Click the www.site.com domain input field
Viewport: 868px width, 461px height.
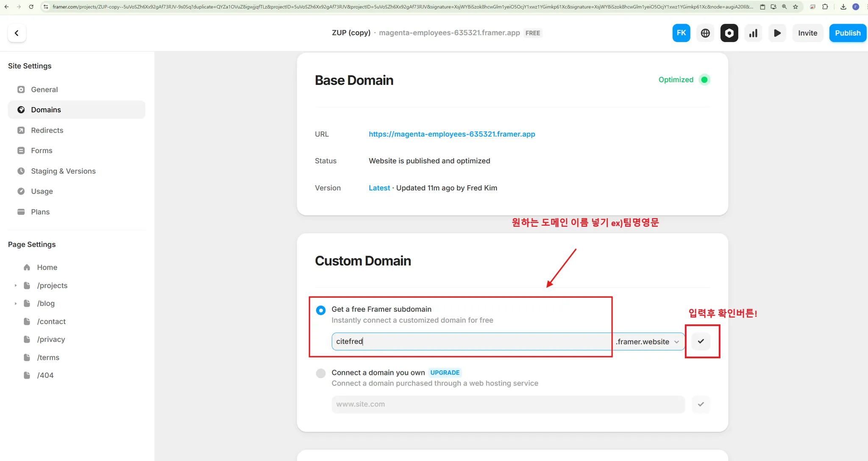(x=508, y=404)
